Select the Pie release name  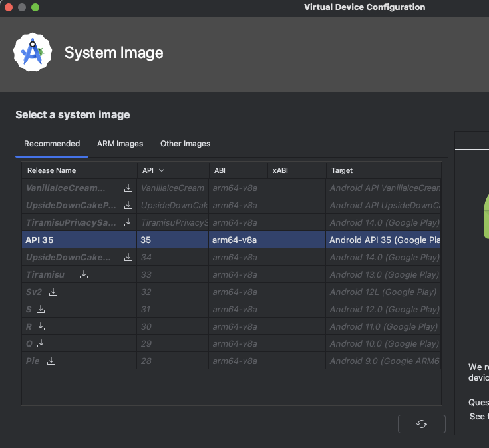pyautogui.click(x=33, y=361)
